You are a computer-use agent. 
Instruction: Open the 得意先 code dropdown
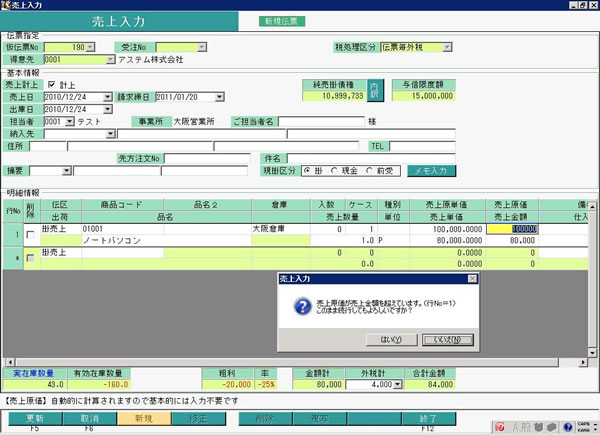pyautogui.click(x=110, y=59)
